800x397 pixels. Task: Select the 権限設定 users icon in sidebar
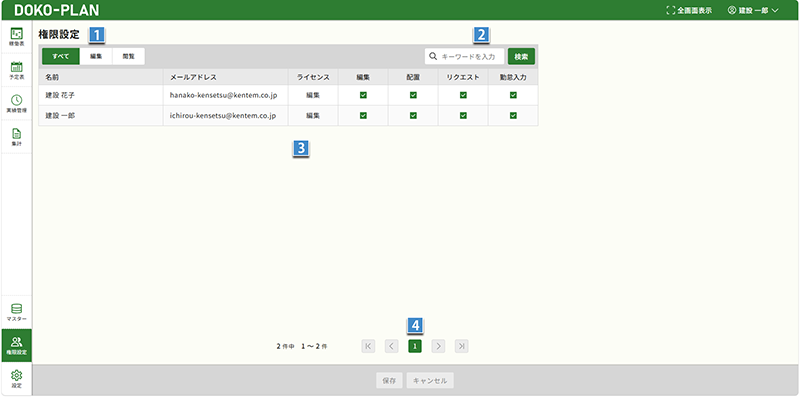tap(16, 342)
